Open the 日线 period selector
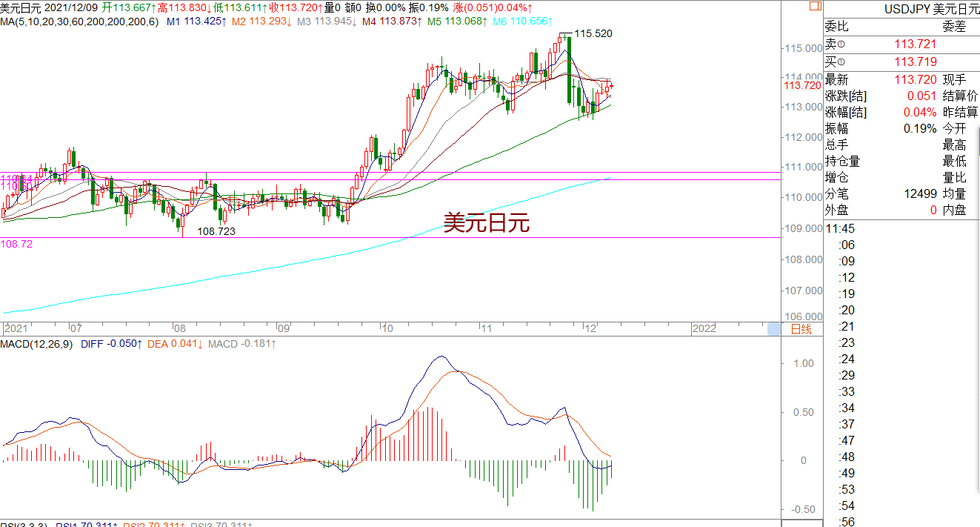Screen dimensions: 980x527 (801, 329)
